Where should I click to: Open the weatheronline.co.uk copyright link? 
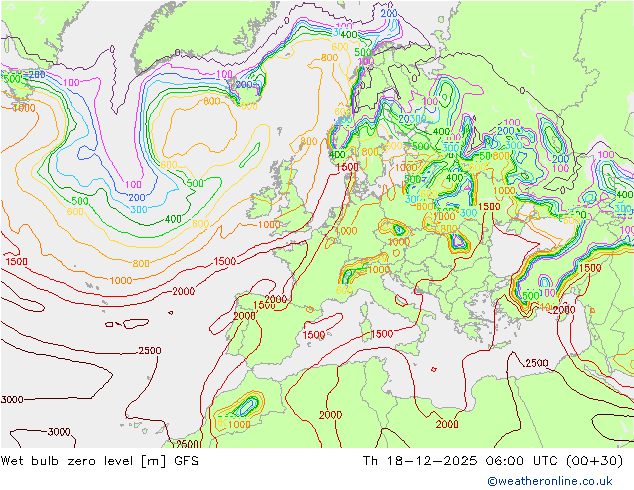tap(550, 481)
